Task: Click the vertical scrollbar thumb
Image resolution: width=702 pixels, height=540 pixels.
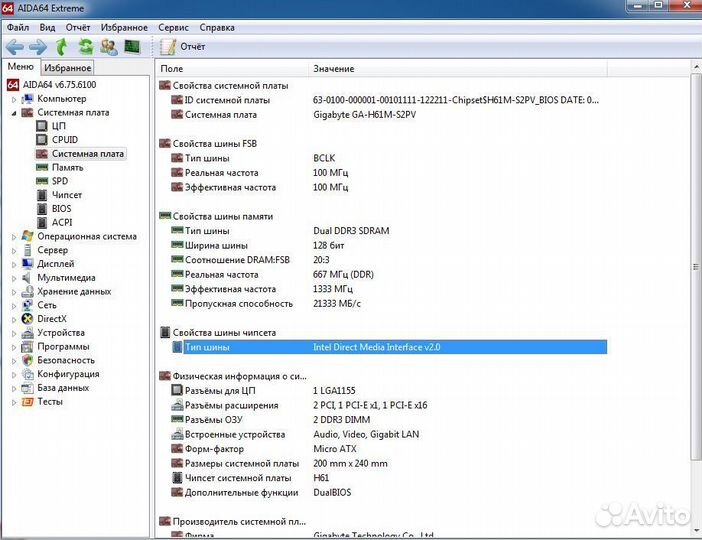Action: click(x=696, y=267)
